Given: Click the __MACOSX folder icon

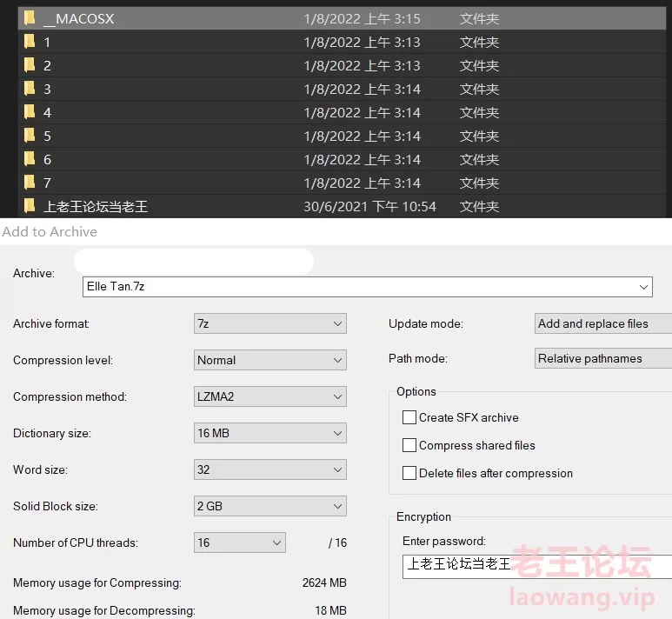Looking at the screenshot, I should pos(30,18).
